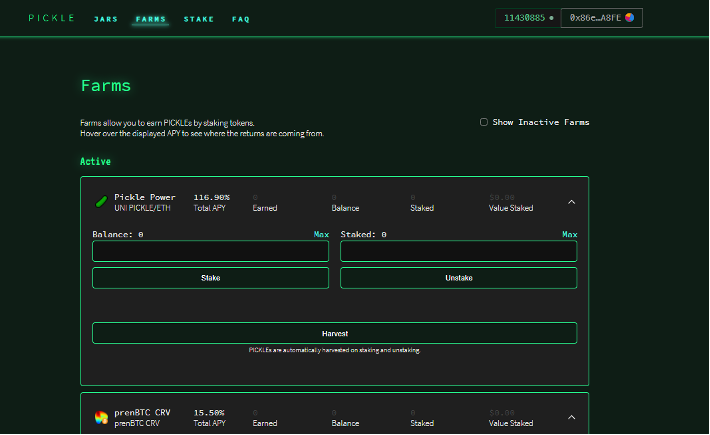Viewport: 710px width, 435px height.
Task: Click the Unstake button
Action: click(459, 278)
